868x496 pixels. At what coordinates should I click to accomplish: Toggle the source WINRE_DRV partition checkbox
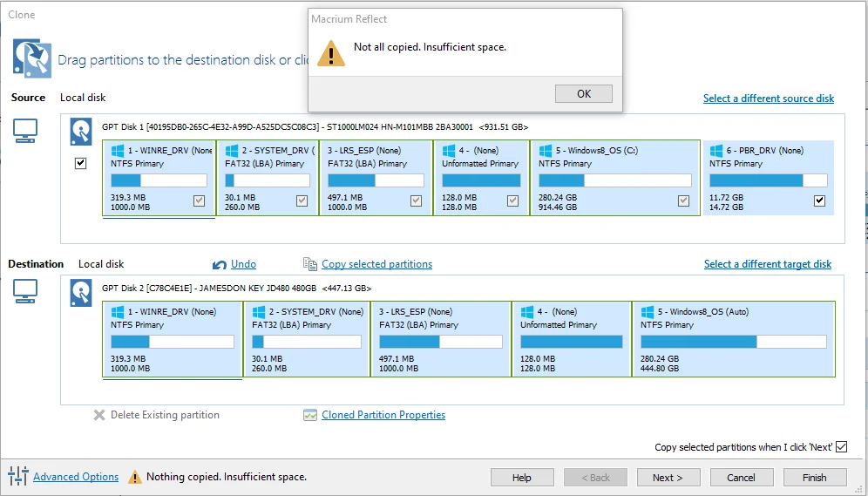tap(200, 201)
